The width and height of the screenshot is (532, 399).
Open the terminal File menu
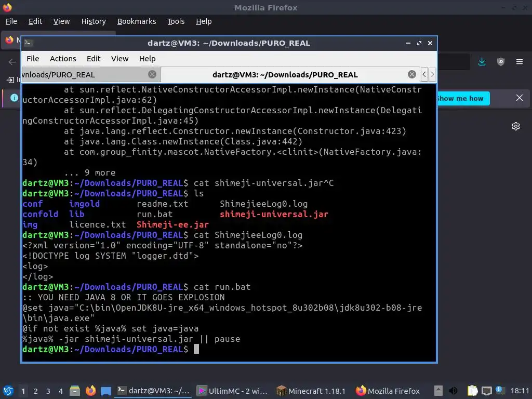33,59
